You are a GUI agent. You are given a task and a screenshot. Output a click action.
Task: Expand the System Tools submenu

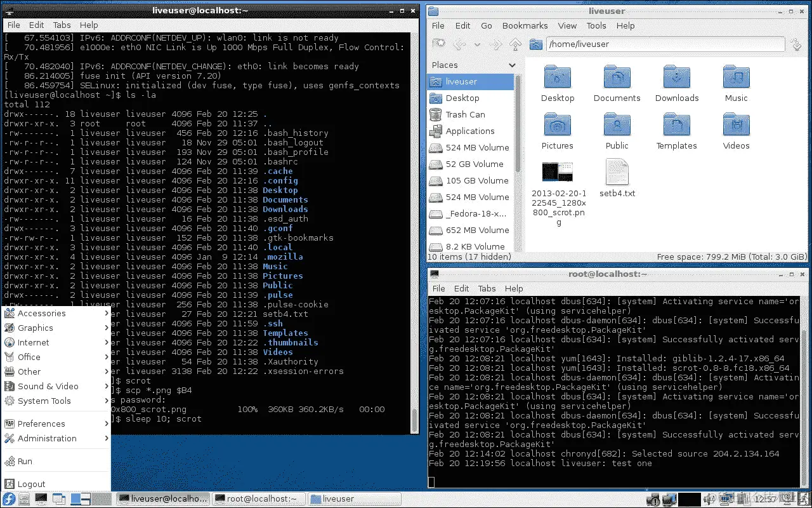pos(55,401)
